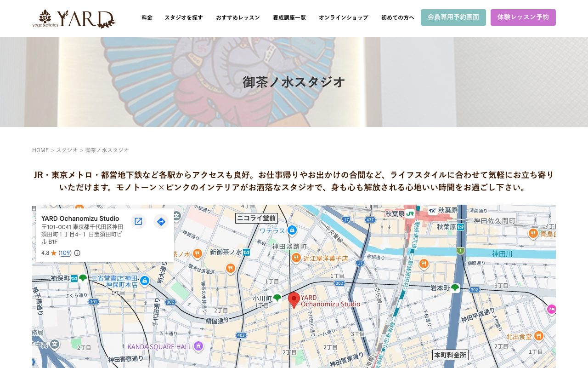Click the 御茶ノ水スタジオ page heading
The width and height of the screenshot is (588, 368).
(294, 82)
